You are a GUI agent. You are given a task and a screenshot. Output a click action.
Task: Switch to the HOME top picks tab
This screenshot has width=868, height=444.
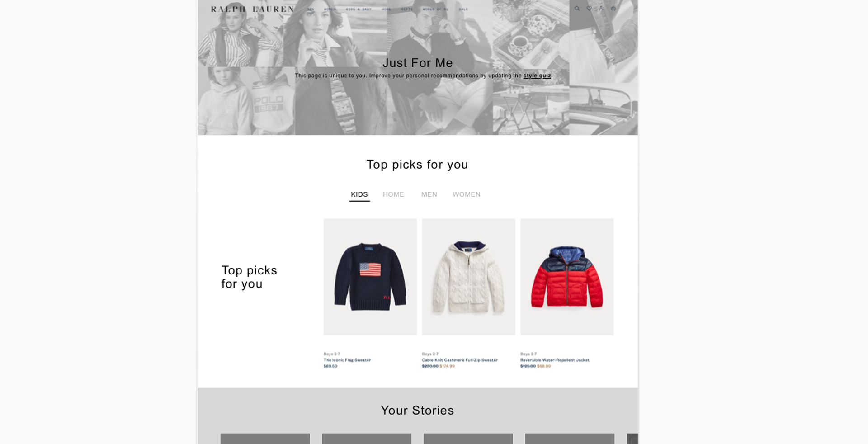(x=393, y=194)
